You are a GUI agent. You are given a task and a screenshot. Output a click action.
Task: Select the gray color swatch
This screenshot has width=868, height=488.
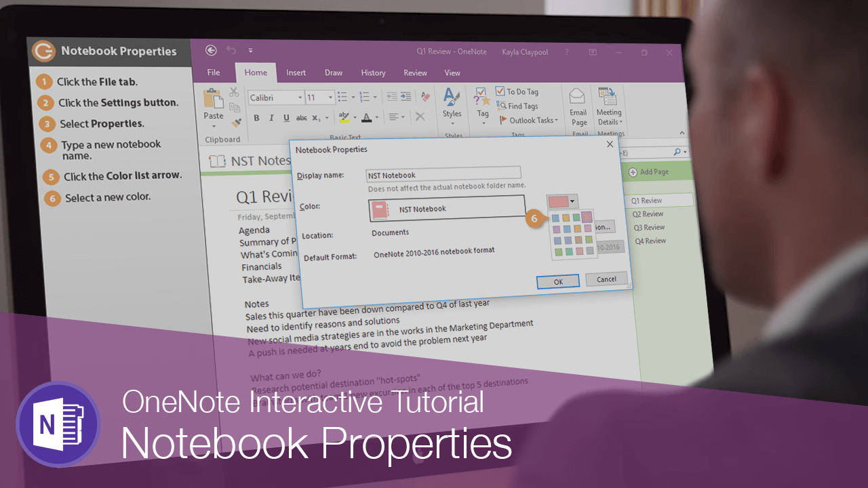(x=590, y=250)
